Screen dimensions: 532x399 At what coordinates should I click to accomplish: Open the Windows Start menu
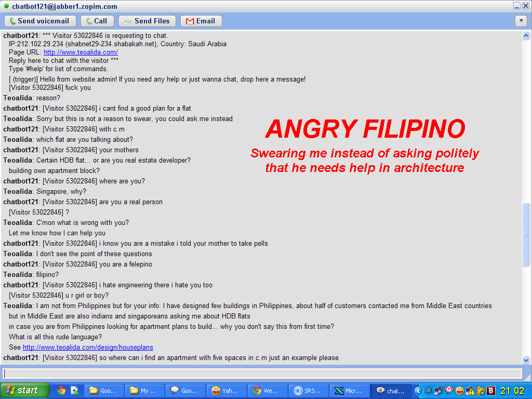coord(25,391)
